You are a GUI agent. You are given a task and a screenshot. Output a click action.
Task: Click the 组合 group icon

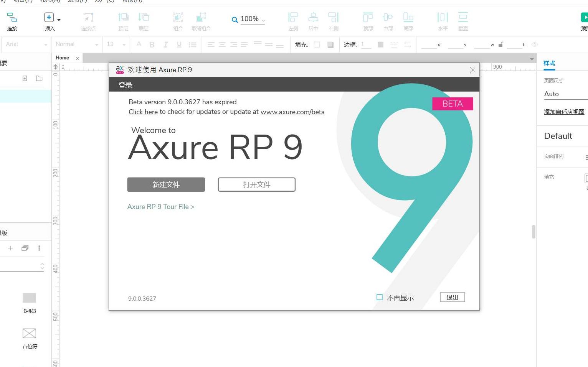tap(178, 17)
